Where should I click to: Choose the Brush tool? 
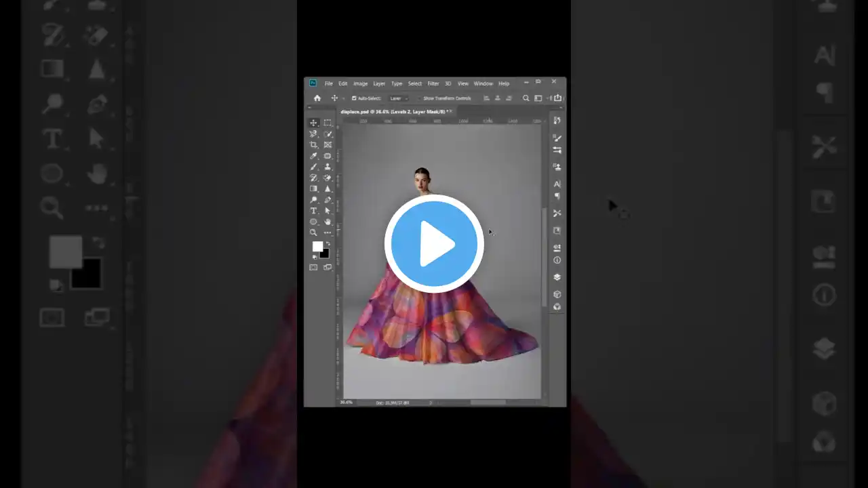tap(313, 166)
